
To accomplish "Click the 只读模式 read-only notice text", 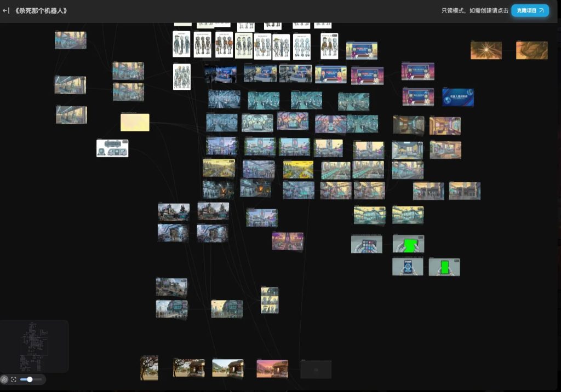I will pos(474,10).
